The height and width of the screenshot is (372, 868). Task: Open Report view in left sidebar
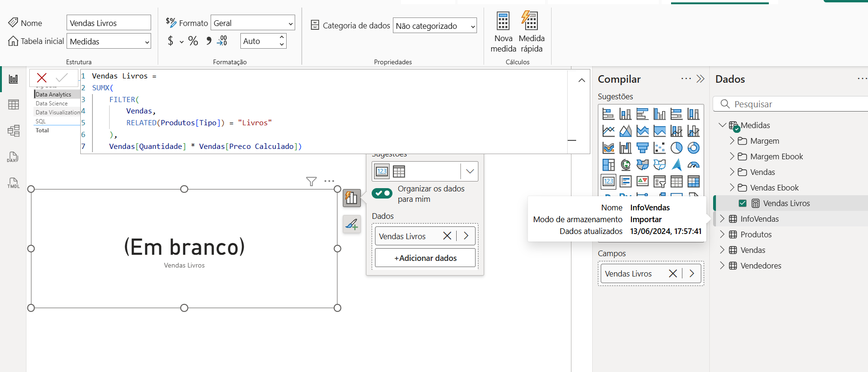pyautogui.click(x=13, y=79)
